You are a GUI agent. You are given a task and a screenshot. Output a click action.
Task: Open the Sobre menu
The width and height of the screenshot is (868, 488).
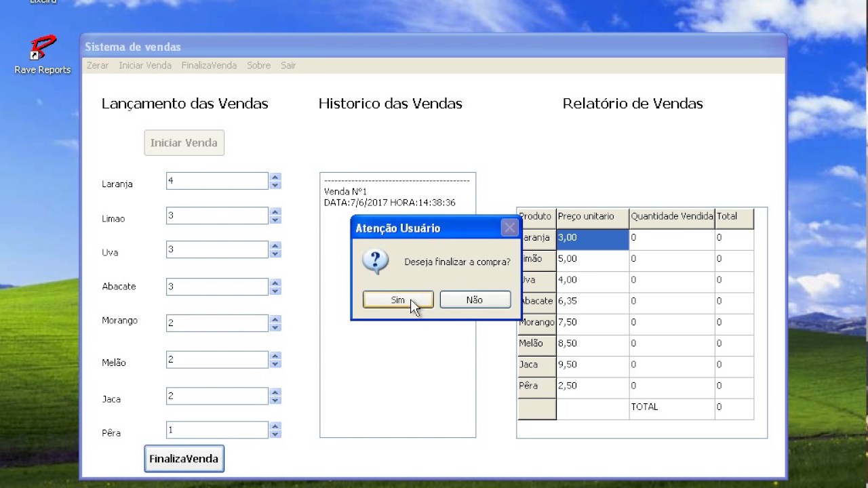pos(258,65)
